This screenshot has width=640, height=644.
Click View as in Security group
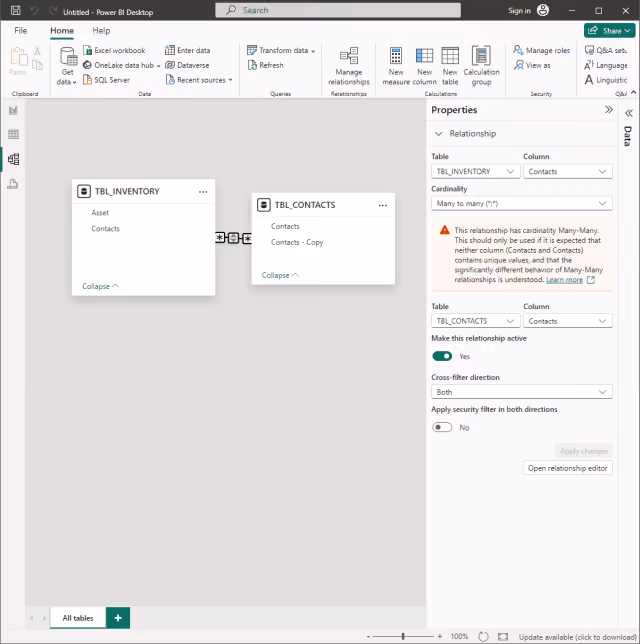pyautogui.click(x=532, y=65)
